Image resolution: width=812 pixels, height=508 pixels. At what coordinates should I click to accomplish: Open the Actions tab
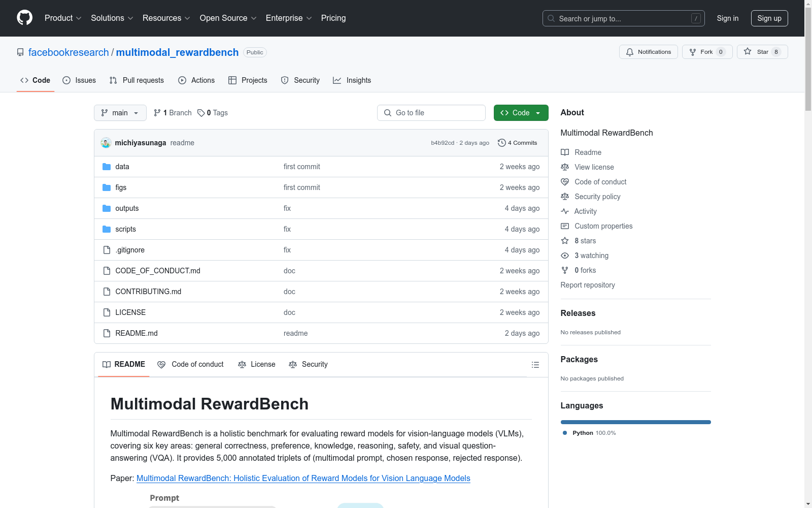click(x=196, y=80)
